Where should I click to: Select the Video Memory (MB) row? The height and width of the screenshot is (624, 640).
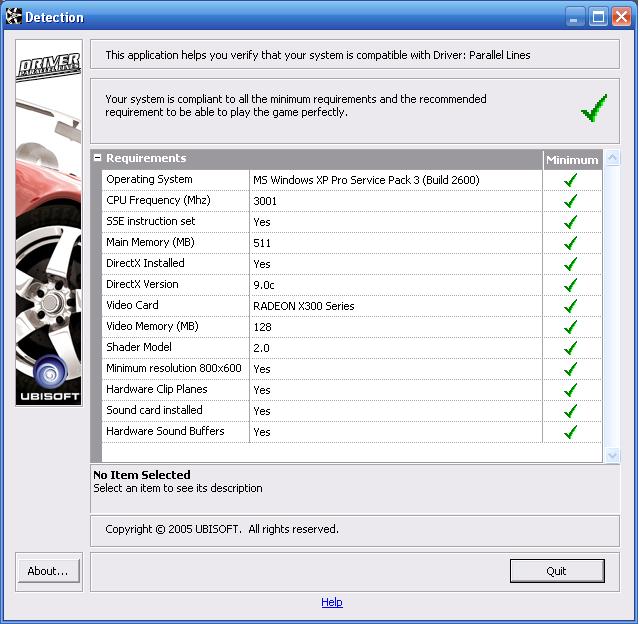pyautogui.click(x=352, y=327)
